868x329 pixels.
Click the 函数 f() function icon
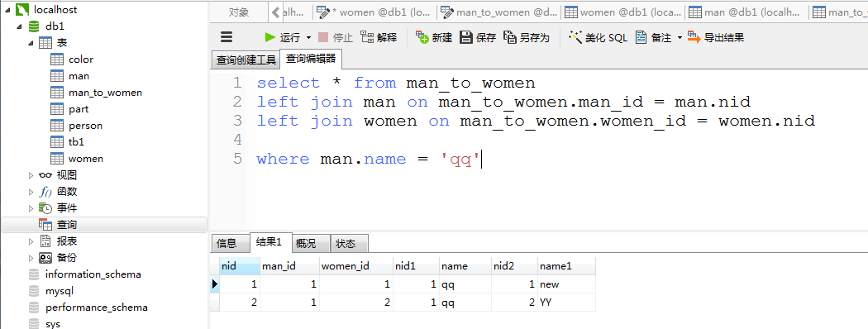coord(45,193)
